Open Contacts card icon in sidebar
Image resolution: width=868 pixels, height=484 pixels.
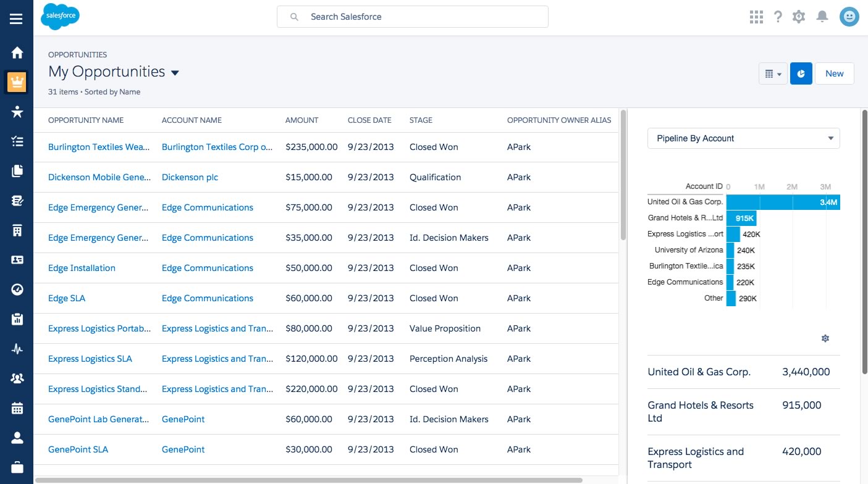click(17, 260)
